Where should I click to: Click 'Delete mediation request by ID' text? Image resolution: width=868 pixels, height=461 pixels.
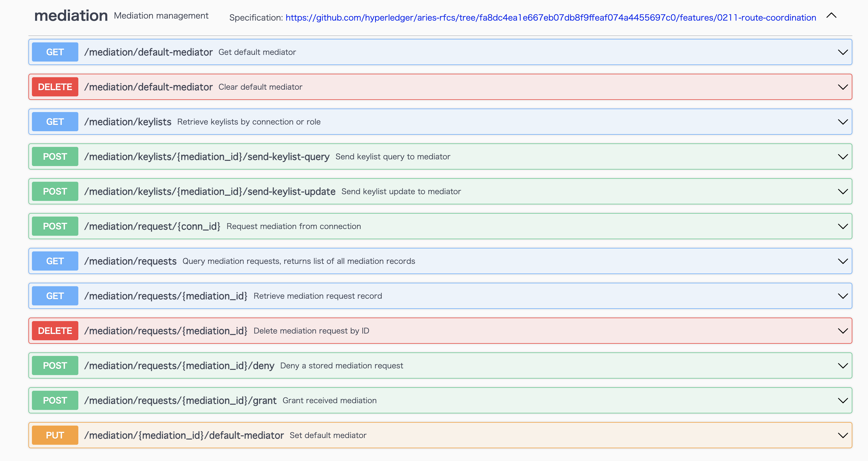point(311,331)
